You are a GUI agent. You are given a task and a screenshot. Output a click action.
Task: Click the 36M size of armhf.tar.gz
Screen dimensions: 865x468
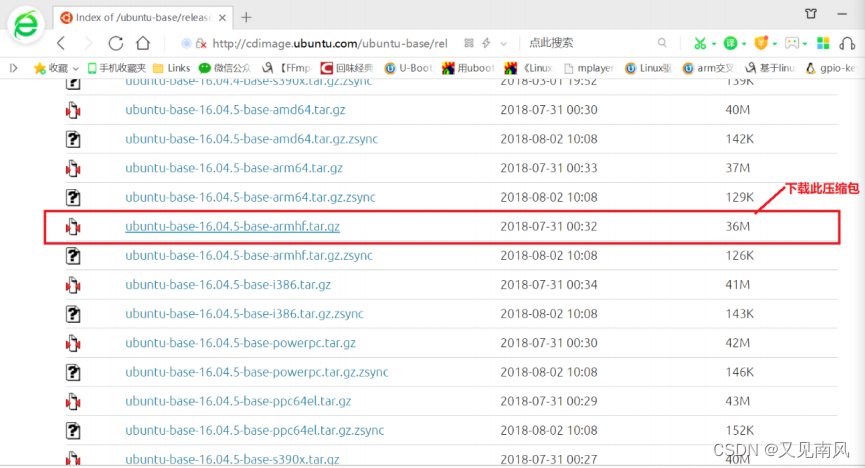point(738,226)
